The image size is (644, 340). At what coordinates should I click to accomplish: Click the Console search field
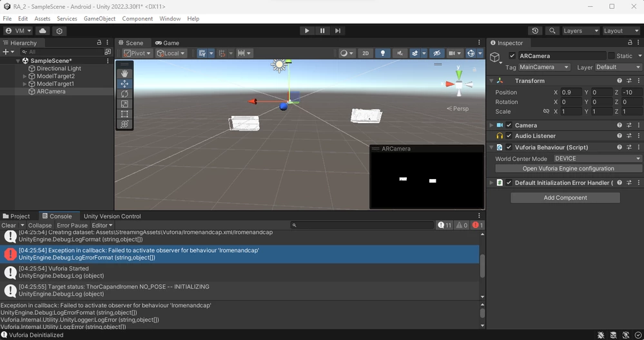(362, 225)
